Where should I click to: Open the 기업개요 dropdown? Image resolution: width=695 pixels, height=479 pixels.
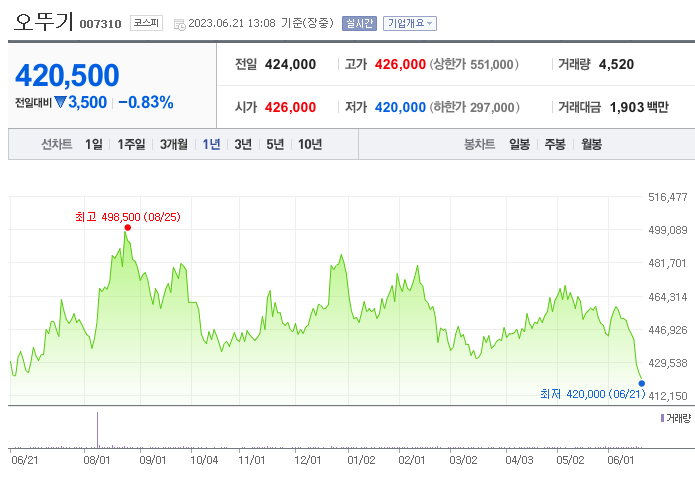[x=410, y=23]
